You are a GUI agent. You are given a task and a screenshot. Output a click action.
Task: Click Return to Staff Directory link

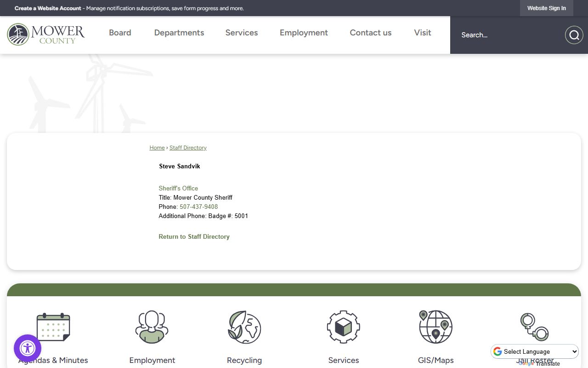click(194, 236)
